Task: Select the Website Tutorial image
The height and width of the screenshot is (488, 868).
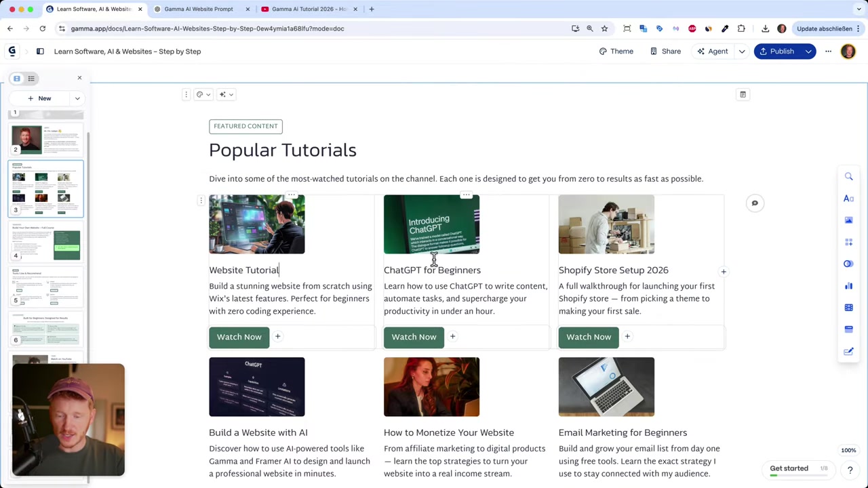Action: tap(257, 224)
